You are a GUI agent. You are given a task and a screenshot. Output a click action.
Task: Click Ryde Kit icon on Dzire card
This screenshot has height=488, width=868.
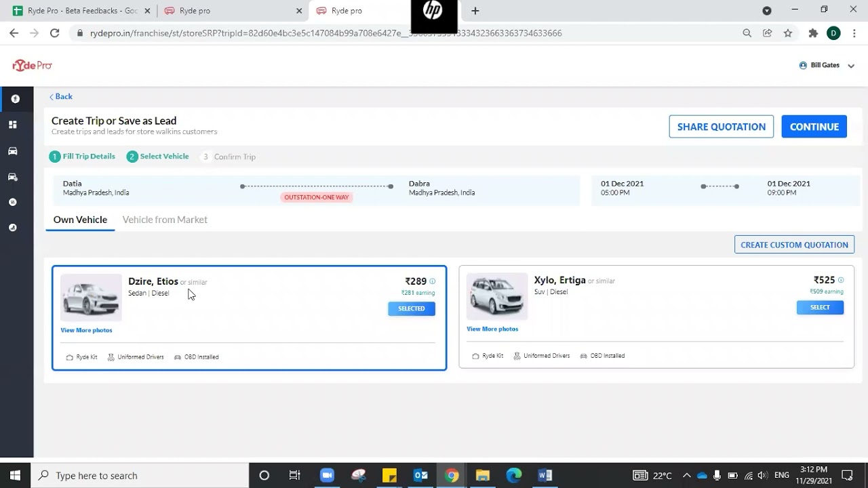coord(69,357)
